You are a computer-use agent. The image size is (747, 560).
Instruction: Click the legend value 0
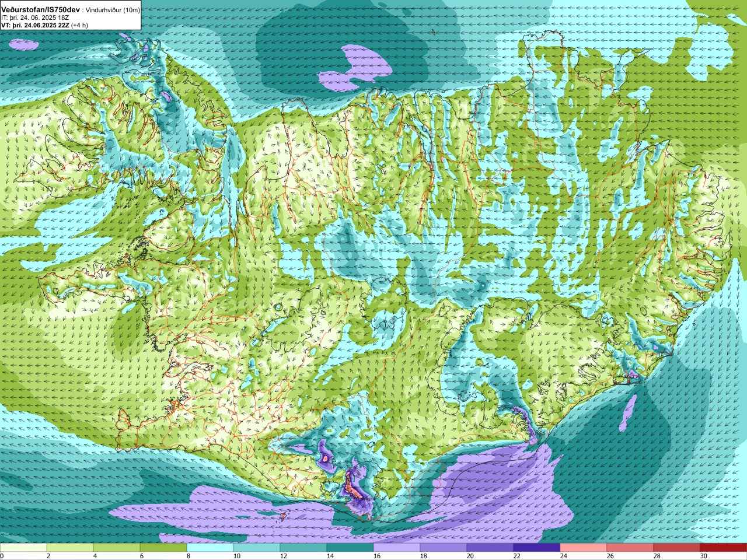(2, 556)
